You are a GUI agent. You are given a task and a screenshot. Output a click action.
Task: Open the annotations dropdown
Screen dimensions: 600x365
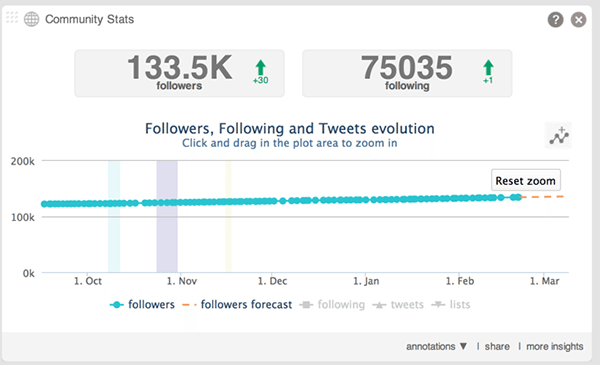tap(437, 346)
